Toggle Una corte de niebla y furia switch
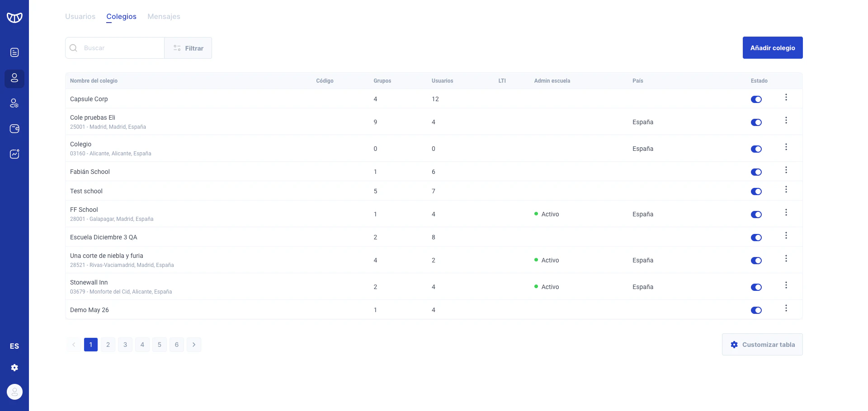The width and height of the screenshot is (868, 411). pyautogui.click(x=756, y=261)
